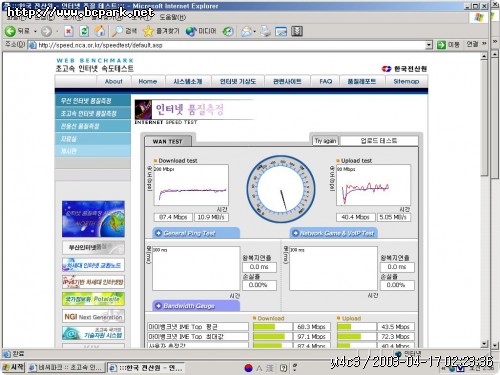
Task: Click the page scrollbar down arrow
Action: pos(485,344)
